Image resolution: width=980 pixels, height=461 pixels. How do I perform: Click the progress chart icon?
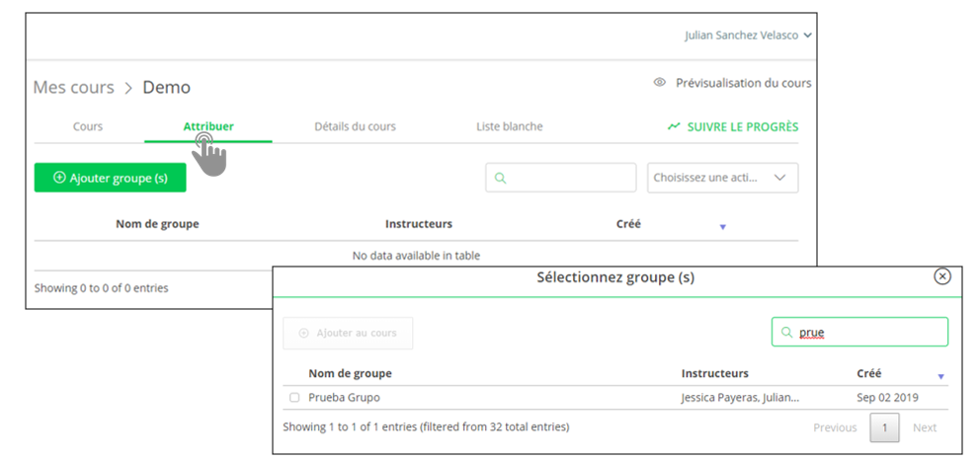click(674, 126)
